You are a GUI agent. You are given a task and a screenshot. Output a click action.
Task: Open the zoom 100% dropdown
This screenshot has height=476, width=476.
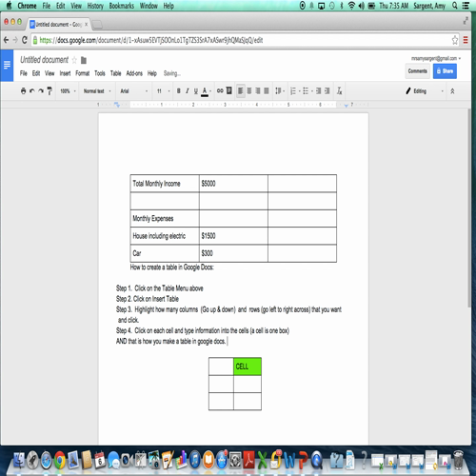68,91
